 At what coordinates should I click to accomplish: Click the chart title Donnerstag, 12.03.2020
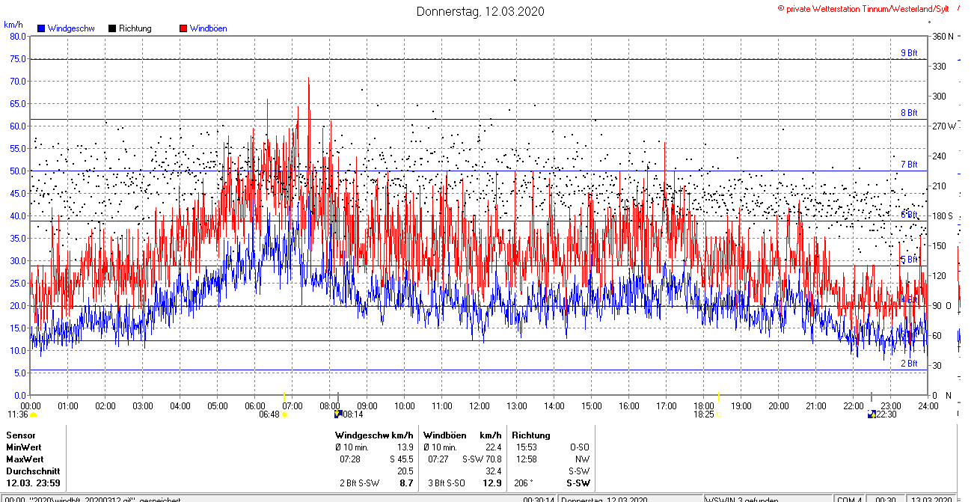coord(480,11)
